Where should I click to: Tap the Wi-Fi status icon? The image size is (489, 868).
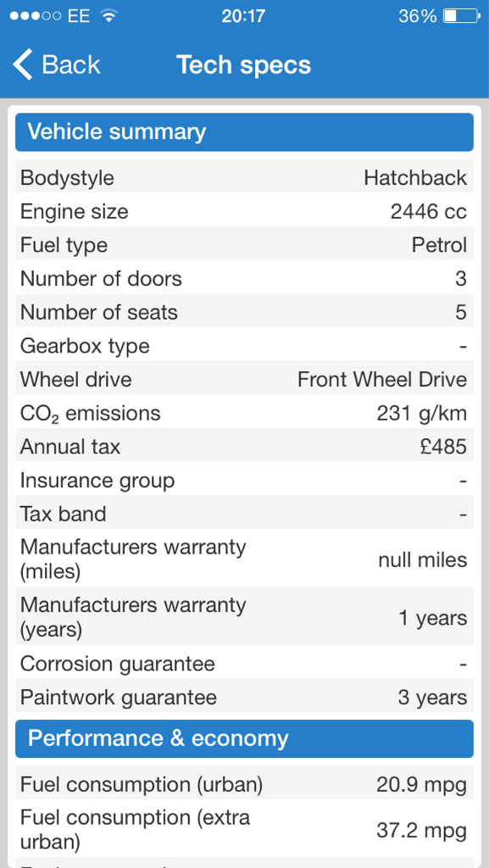click(x=109, y=16)
